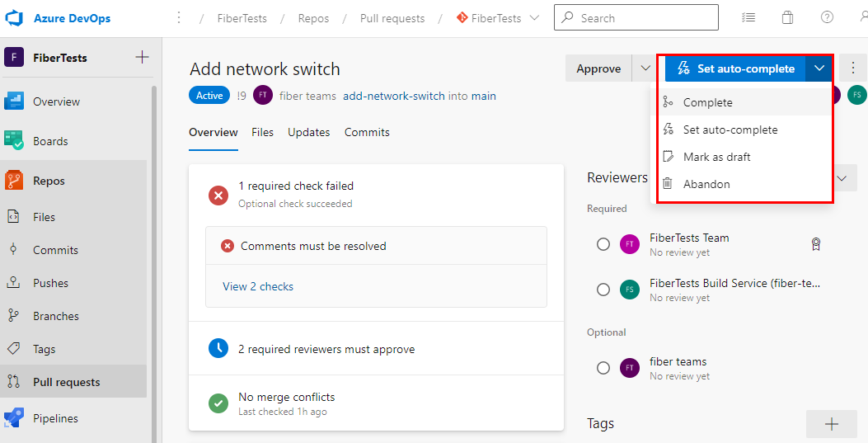Click the FiberTests Team reviewer name
The width and height of the screenshot is (868, 443).
689,238
